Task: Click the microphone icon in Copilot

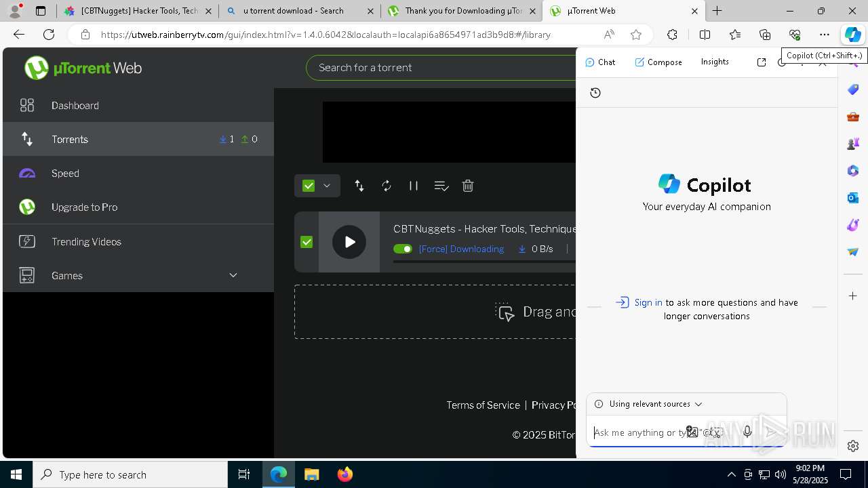Action: click(x=747, y=432)
